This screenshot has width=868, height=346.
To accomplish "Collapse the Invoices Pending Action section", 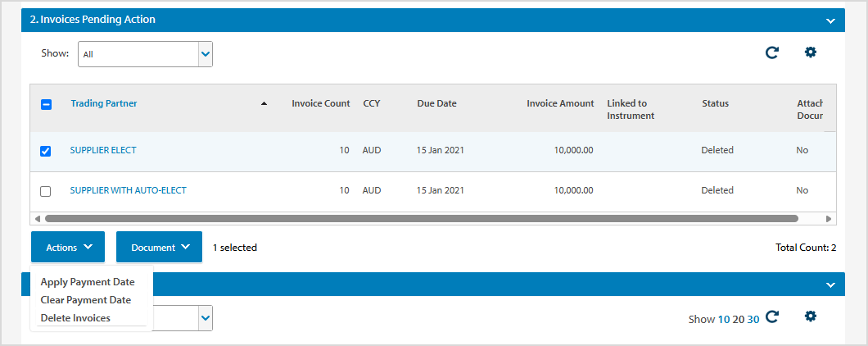I will click(830, 20).
